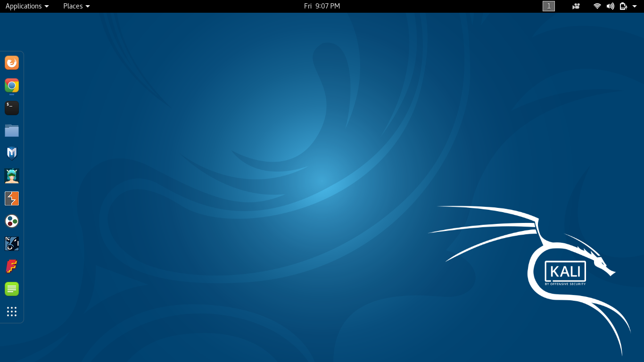Launch Metasploit Framework from the dock
This screenshot has width=644, height=362.
point(12,153)
